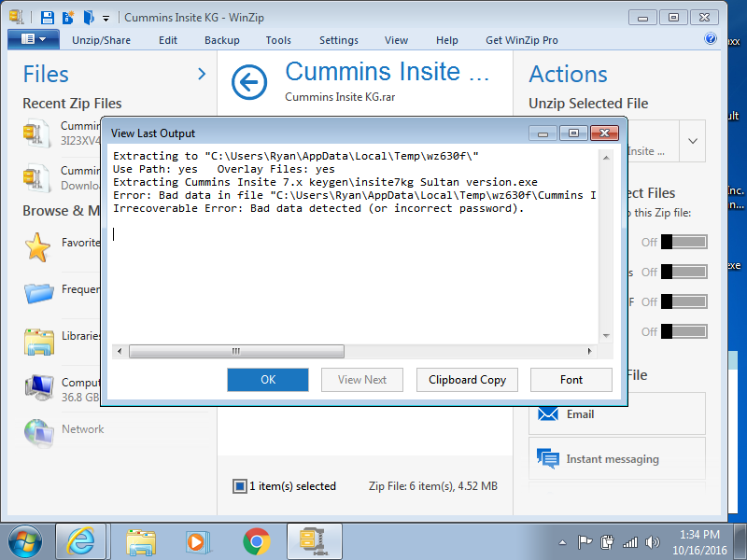Open second recent zip file in Downloads

[36, 178]
